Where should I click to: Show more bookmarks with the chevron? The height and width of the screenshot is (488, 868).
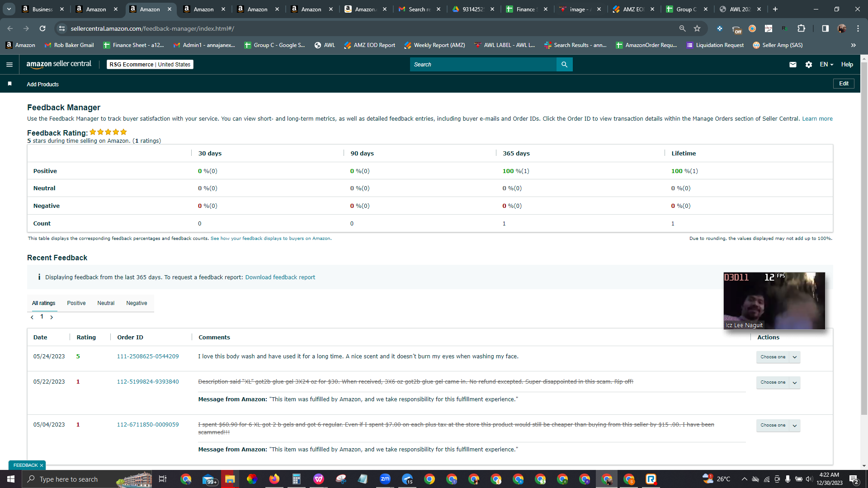tap(854, 45)
